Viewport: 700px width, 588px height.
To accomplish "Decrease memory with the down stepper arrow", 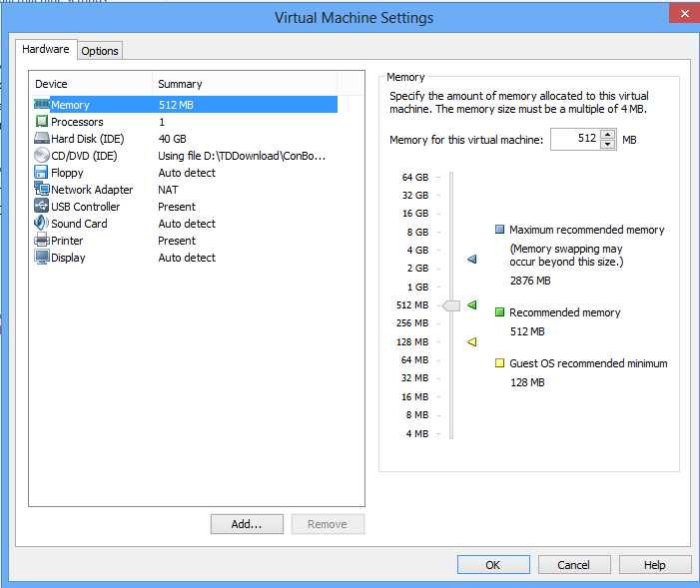I will tap(608, 145).
